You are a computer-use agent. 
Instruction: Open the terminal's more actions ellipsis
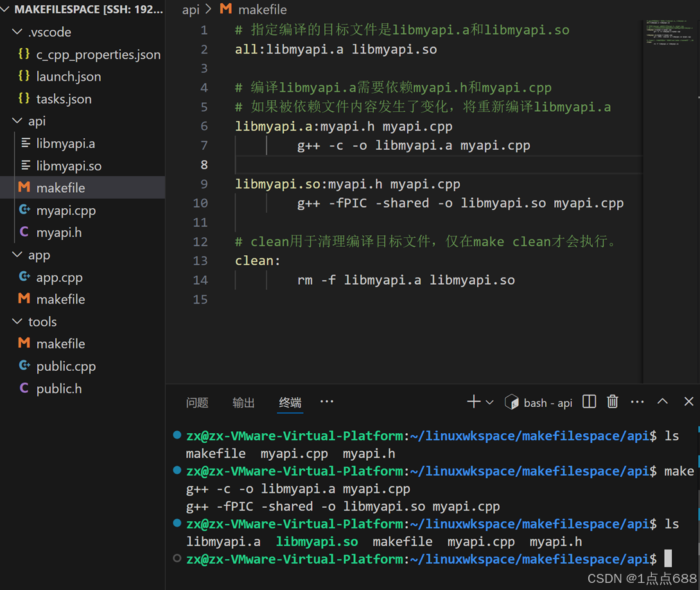click(637, 401)
